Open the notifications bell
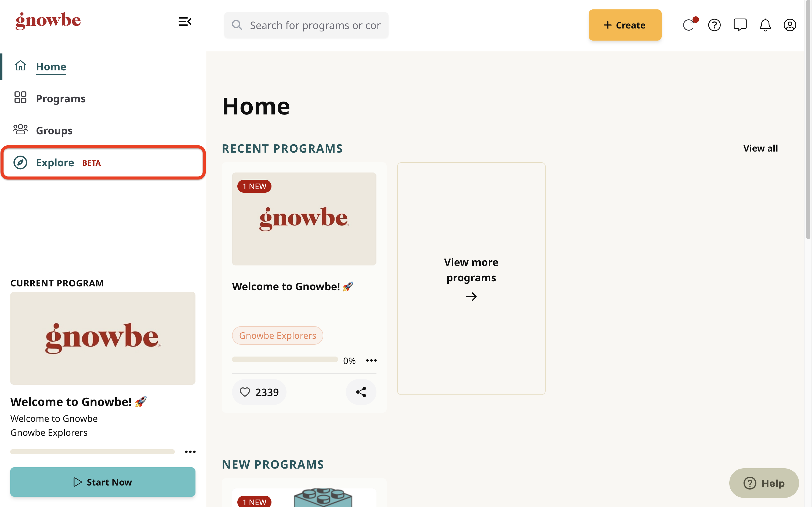 coord(765,25)
